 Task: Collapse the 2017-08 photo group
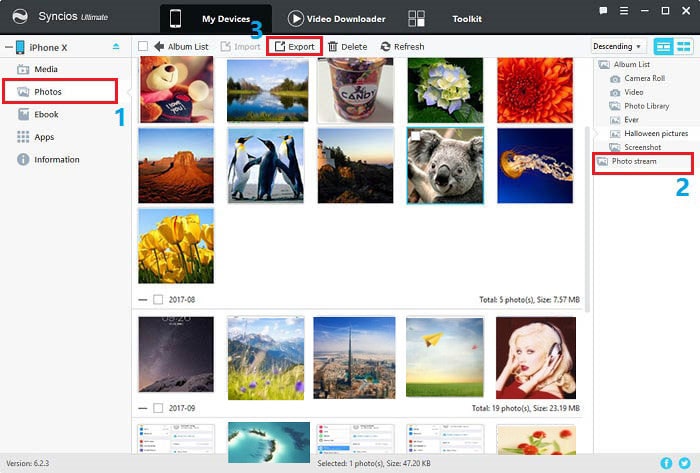(x=143, y=300)
